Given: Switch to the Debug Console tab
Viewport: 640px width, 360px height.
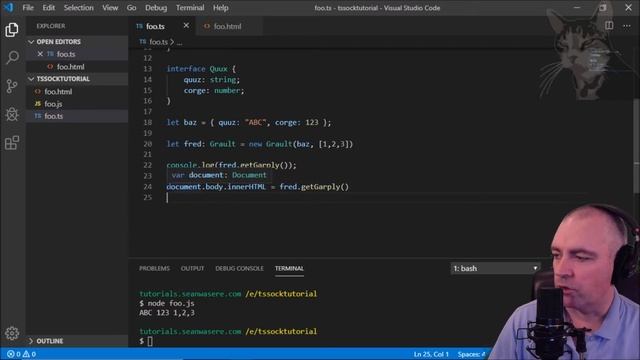Looking at the screenshot, I should tap(239, 268).
